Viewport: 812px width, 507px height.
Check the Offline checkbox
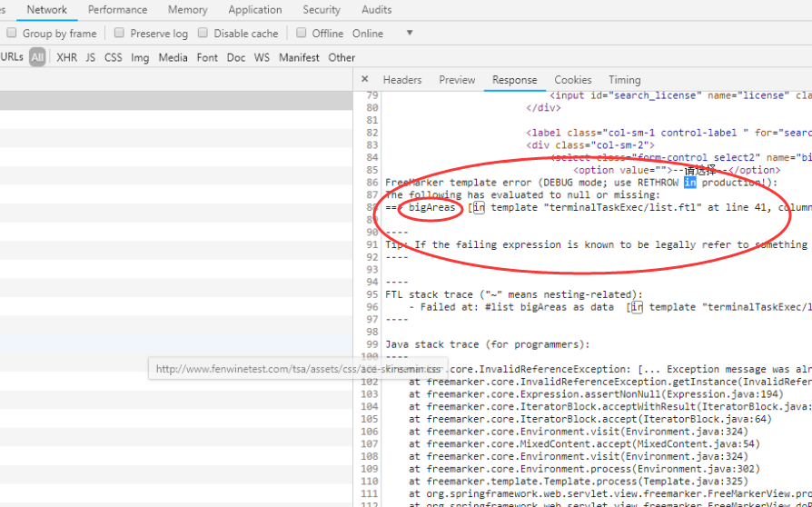(301, 33)
